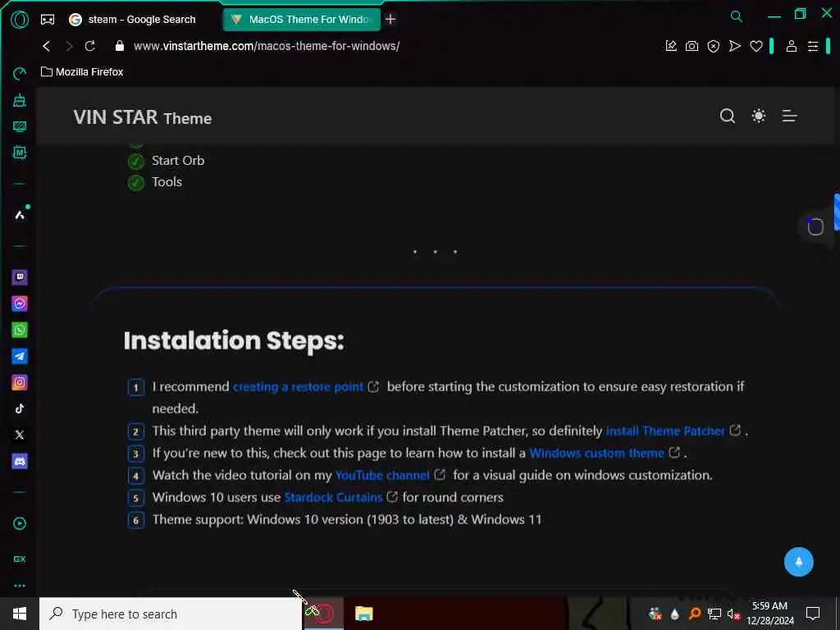Go back to the previous page
The width and height of the screenshot is (840, 630).
(47, 46)
